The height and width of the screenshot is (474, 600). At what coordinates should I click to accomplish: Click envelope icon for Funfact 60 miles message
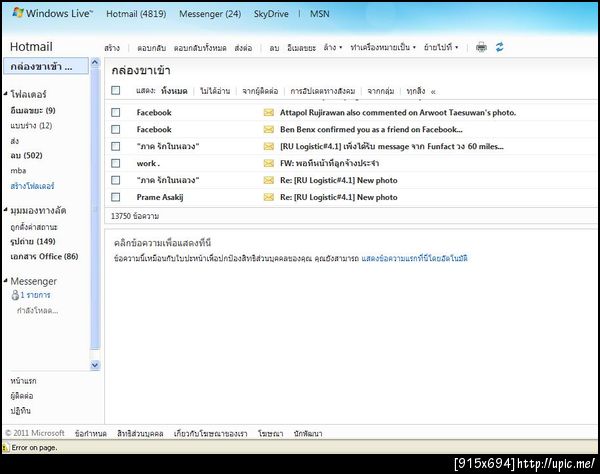click(269, 146)
